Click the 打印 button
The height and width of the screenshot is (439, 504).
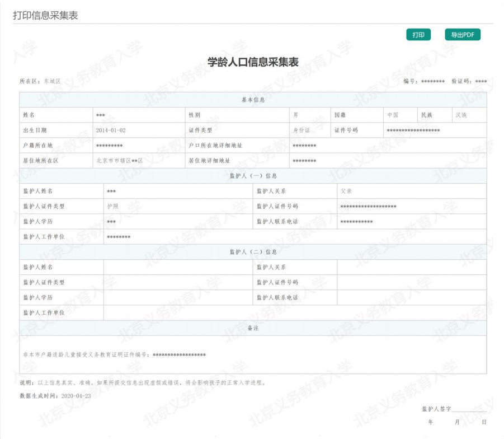[x=418, y=35]
